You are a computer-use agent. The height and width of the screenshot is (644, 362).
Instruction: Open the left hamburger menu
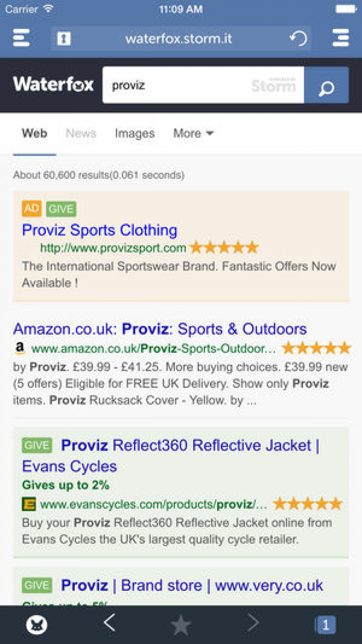point(21,38)
